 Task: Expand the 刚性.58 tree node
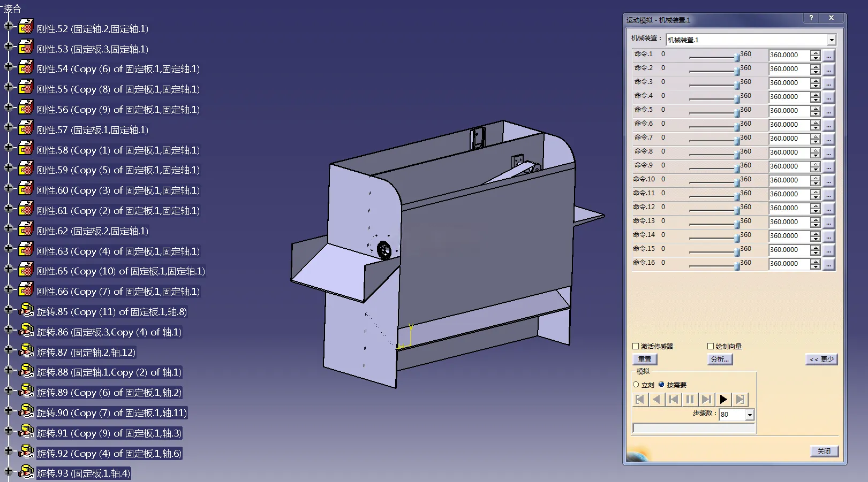[8, 147]
